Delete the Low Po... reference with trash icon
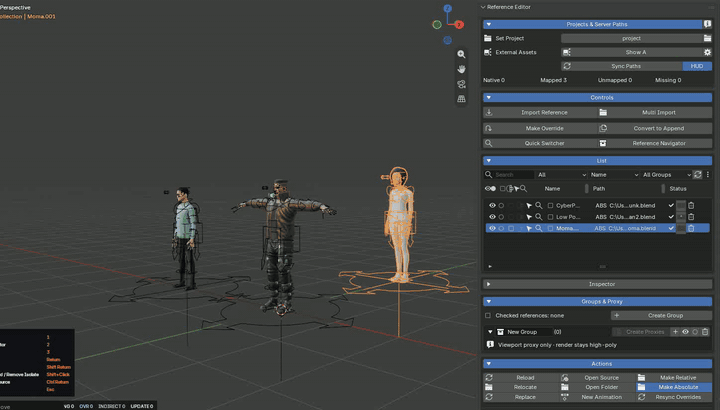This screenshot has width=720, height=410. (691, 217)
